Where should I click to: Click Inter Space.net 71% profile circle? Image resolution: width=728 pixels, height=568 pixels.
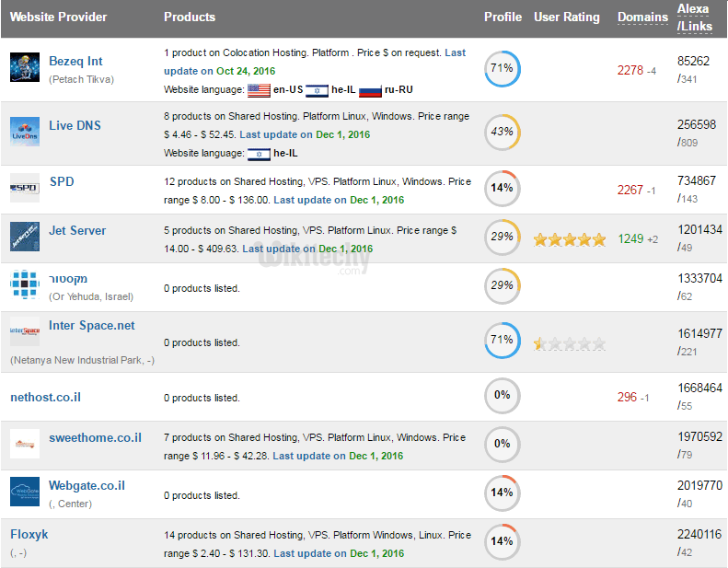pyautogui.click(x=503, y=341)
